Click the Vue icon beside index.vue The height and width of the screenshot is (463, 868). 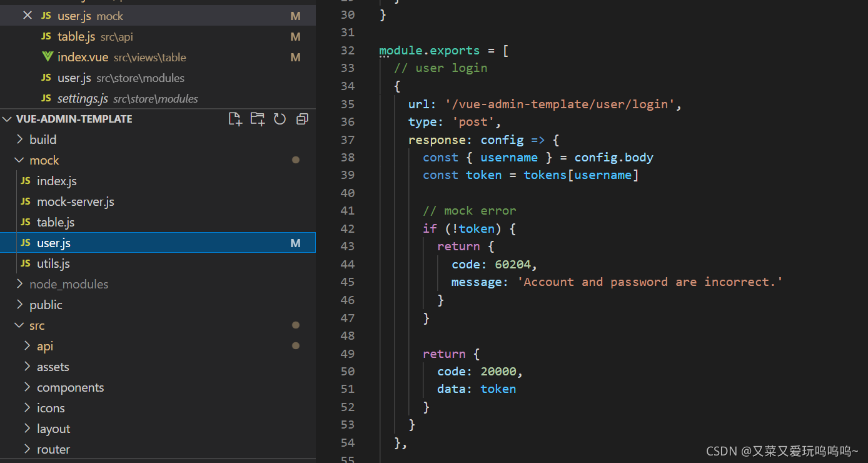click(x=47, y=57)
